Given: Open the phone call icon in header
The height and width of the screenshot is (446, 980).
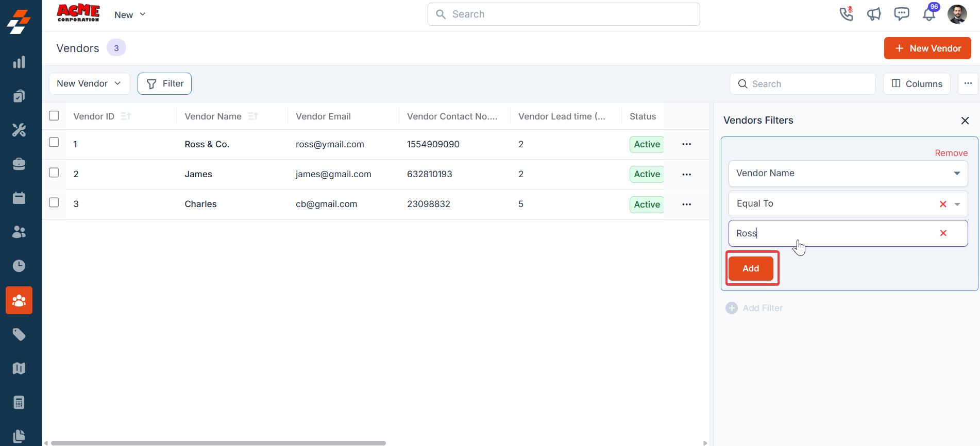Looking at the screenshot, I should [x=847, y=14].
